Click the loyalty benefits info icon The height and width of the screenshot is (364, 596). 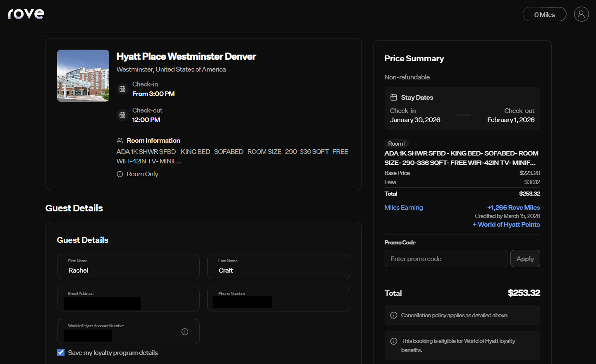pos(393,341)
